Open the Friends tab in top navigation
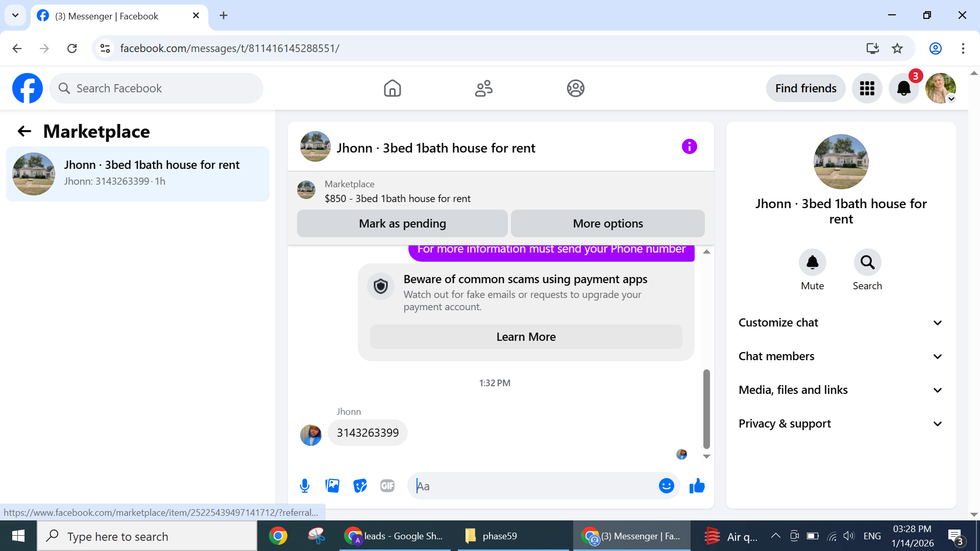This screenshot has height=551, width=980. (x=483, y=88)
